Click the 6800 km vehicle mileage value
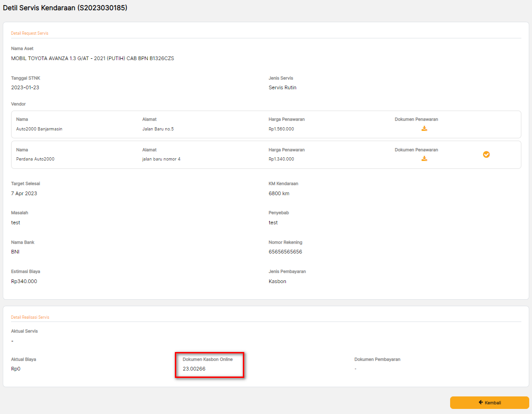Image resolution: width=532 pixels, height=414 pixels. tap(279, 193)
